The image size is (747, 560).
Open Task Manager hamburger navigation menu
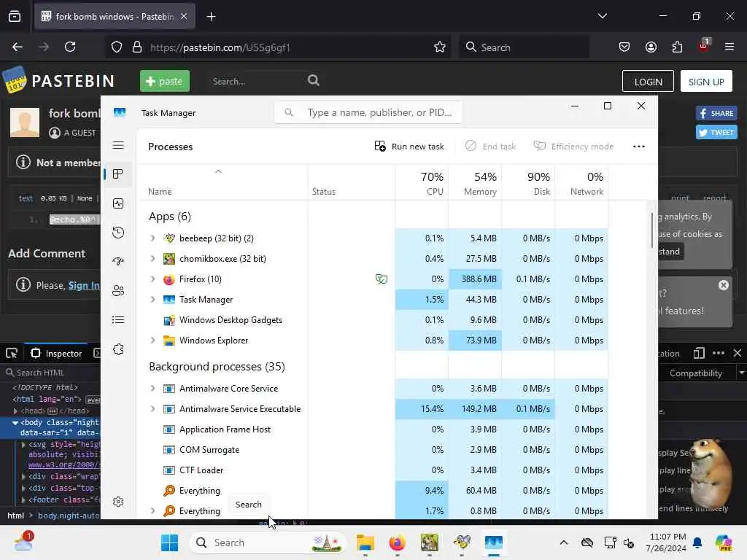click(118, 145)
